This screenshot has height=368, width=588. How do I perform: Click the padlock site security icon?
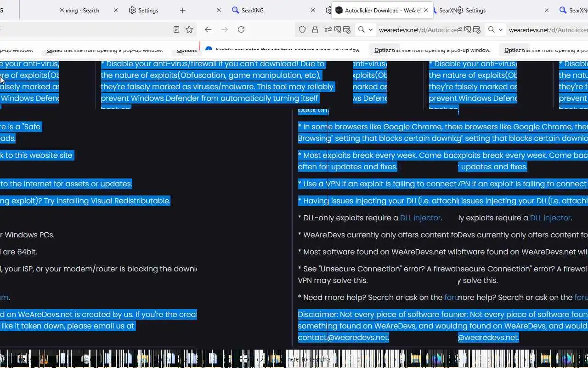[x=315, y=29]
